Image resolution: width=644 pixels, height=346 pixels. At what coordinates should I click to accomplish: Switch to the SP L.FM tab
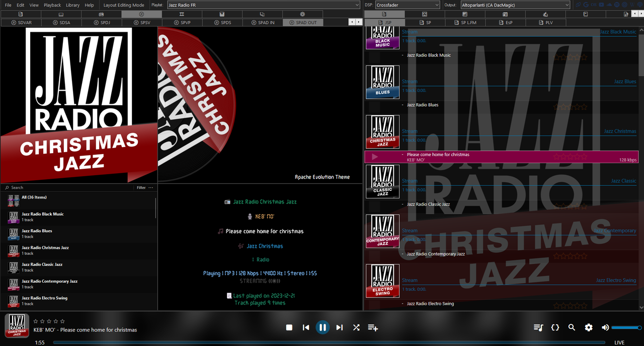click(x=465, y=23)
